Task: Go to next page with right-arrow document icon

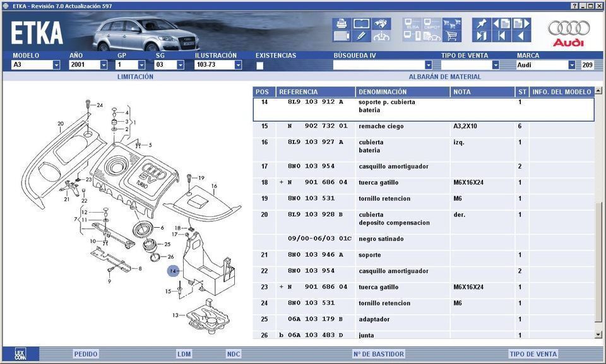Action: tap(522, 24)
